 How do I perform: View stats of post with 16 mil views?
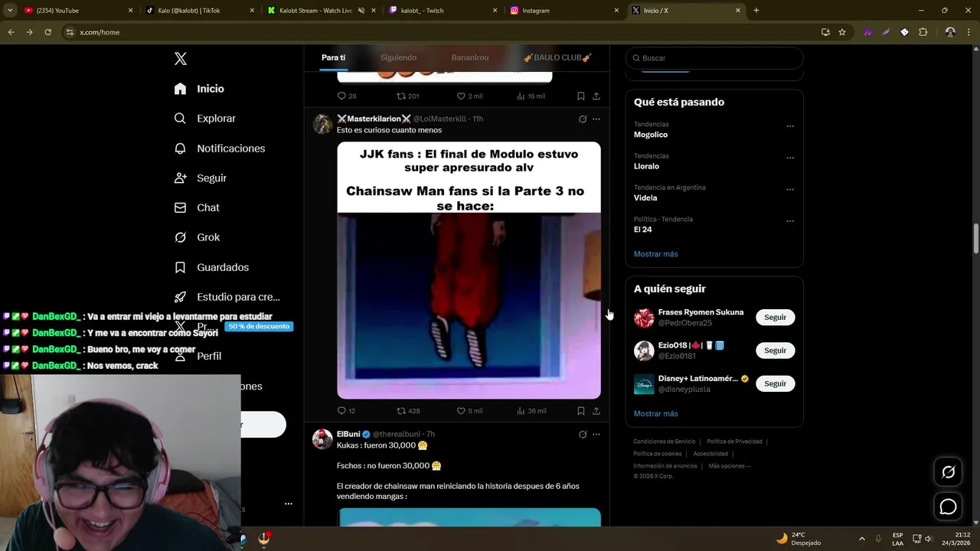531,96
